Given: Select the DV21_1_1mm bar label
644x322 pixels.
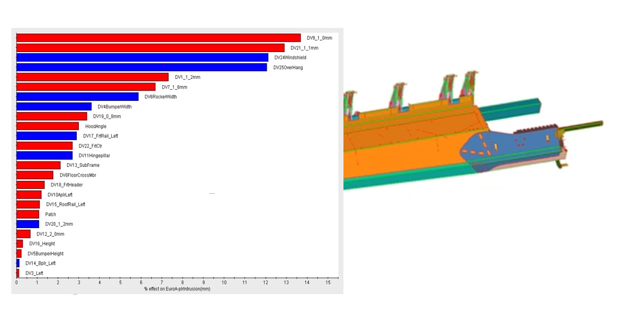Looking at the screenshot, I should [x=304, y=48].
